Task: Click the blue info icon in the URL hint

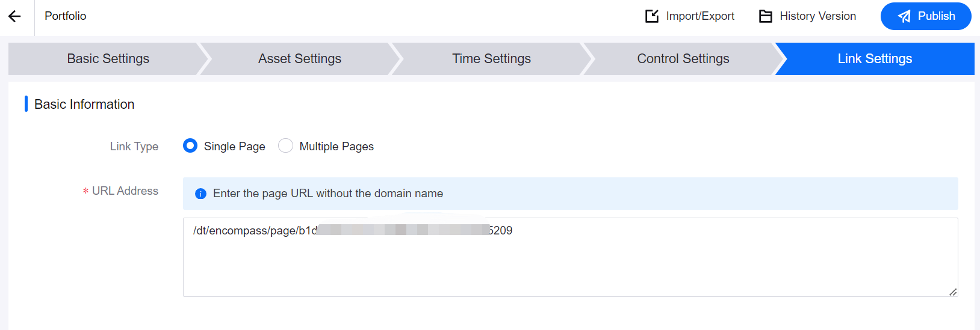Action: [200, 194]
